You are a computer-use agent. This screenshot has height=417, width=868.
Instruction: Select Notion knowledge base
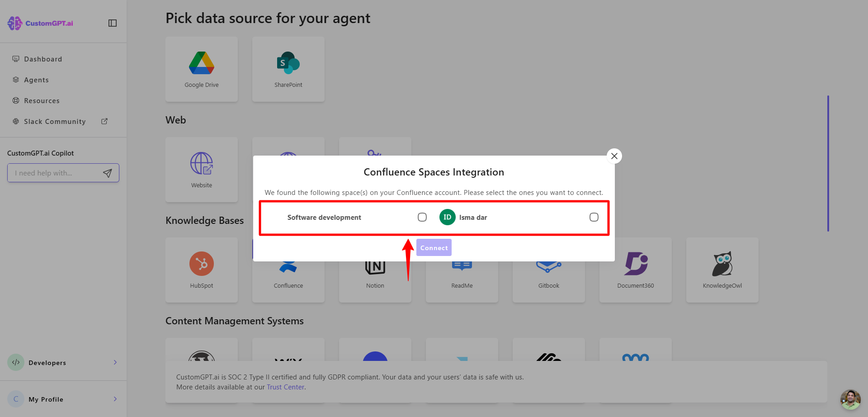(375, 281)
